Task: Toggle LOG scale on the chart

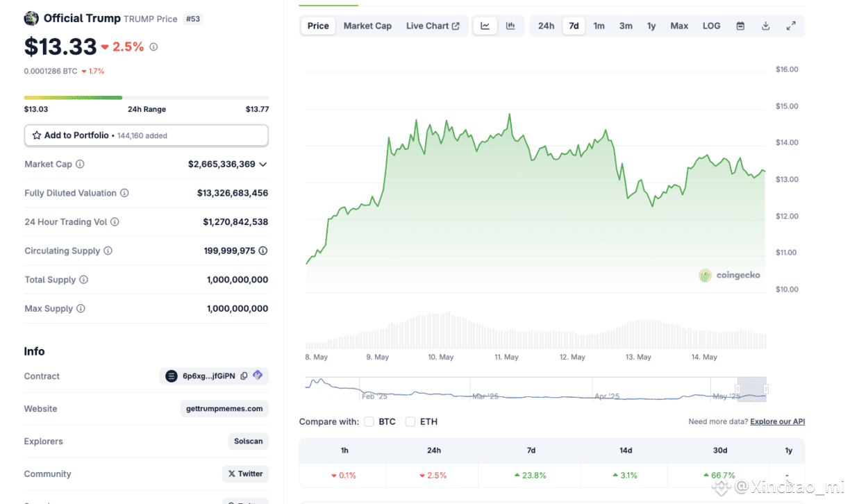Action: [711, 26]
